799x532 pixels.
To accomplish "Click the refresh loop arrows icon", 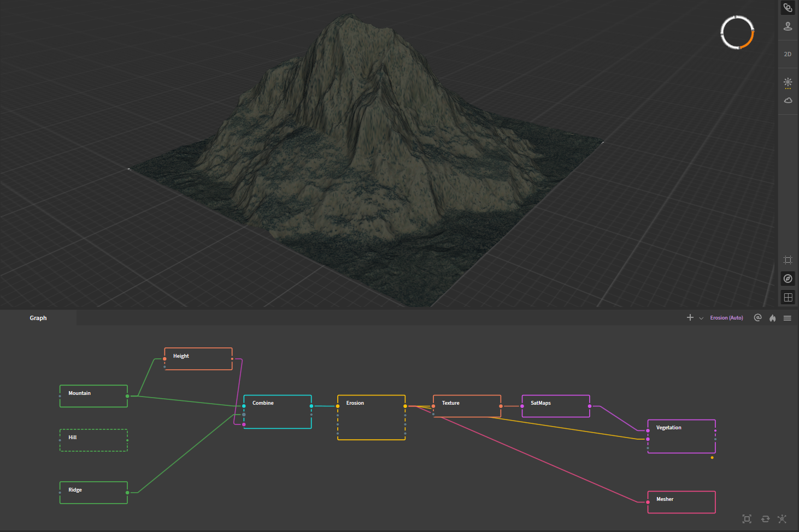I will click(765, 519).
